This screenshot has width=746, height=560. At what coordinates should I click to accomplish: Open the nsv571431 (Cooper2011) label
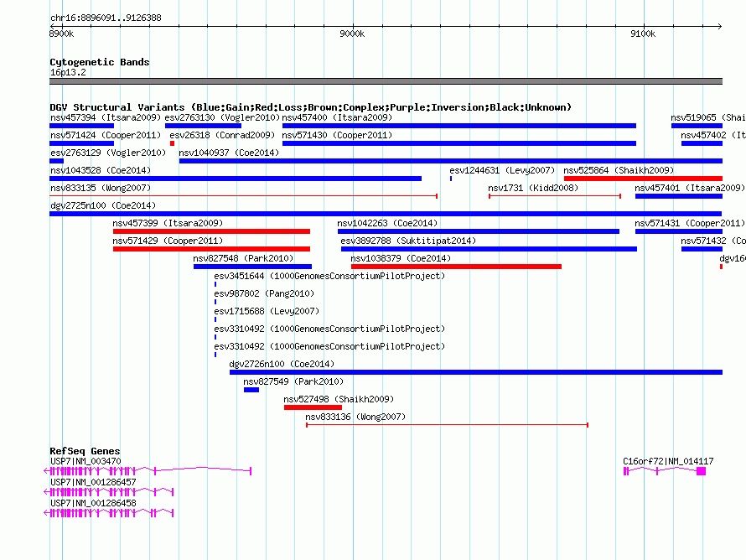pyautogui.click(x=689, y=223)
